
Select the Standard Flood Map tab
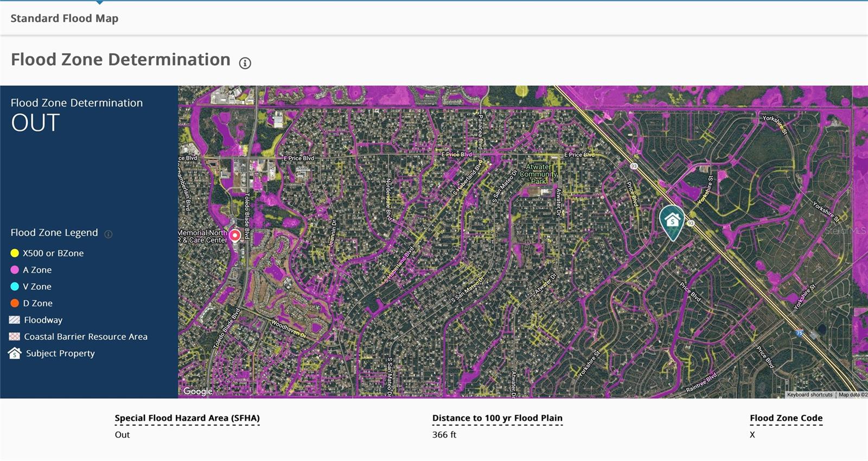click(x=65, y=18)
